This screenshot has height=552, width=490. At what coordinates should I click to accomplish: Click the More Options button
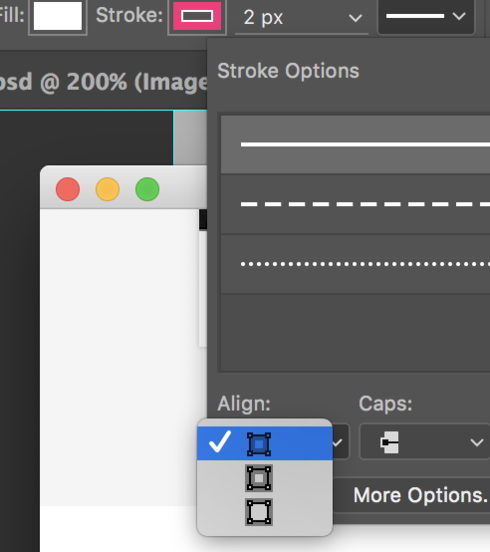(x=420, y=495)
